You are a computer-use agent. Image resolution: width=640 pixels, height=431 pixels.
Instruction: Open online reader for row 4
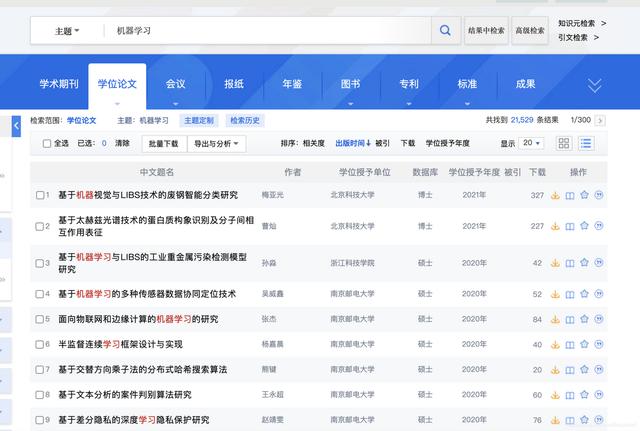click(570, 294)
